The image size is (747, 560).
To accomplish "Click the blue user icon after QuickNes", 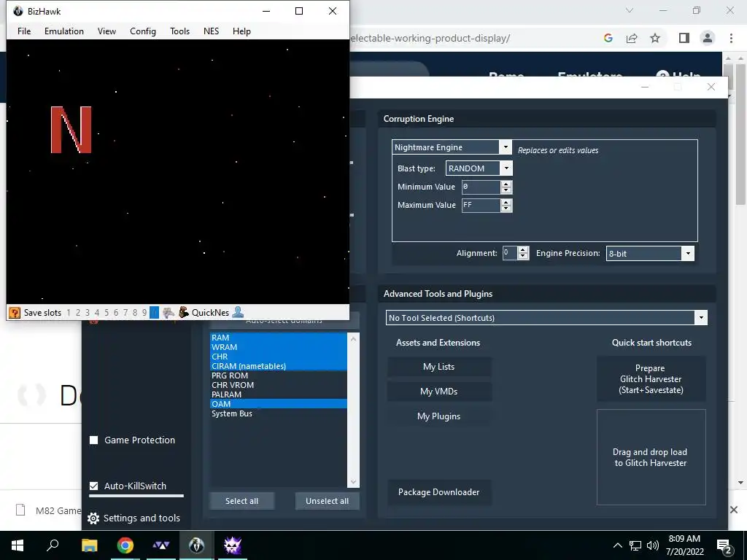I will pyautogui.click(x=239, y=312).
